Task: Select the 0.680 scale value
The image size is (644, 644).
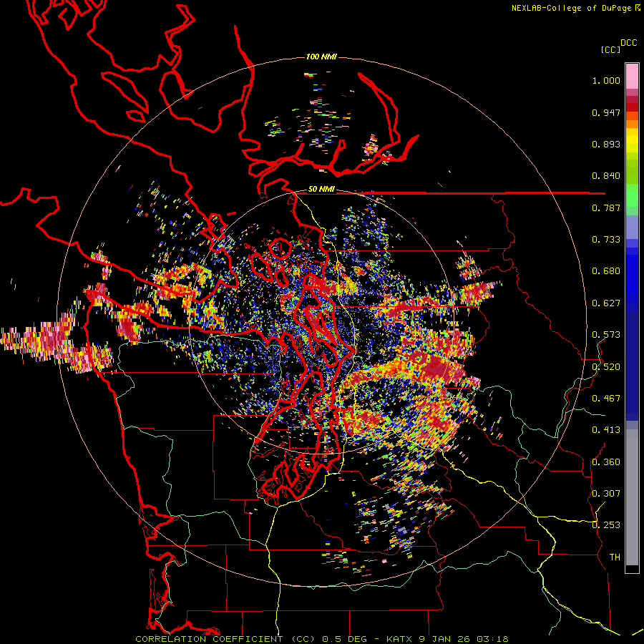Action: point(606,271)
